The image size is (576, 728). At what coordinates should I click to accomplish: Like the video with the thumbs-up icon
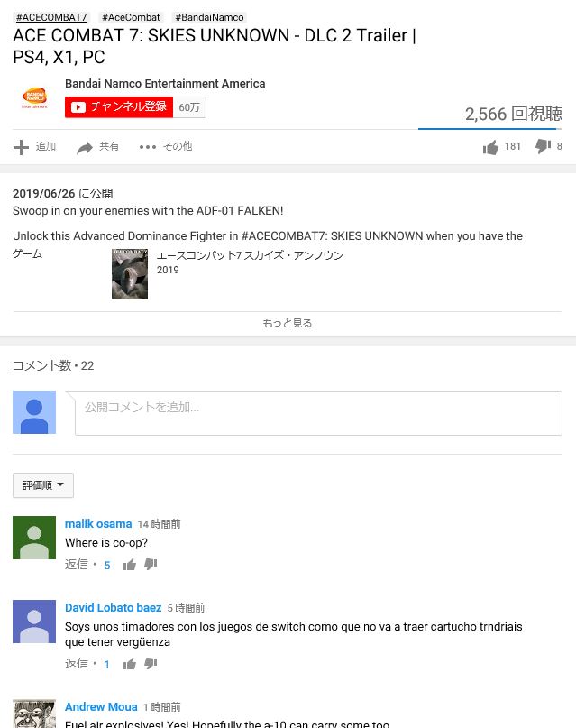click(x=490, y=147)
